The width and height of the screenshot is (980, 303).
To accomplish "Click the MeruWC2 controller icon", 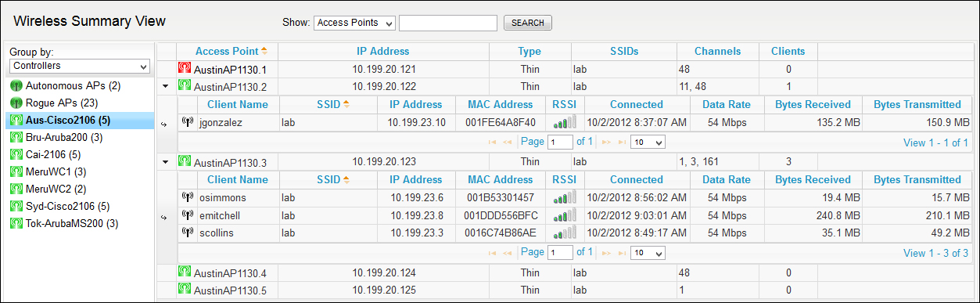I will click(x=16, y=189).
